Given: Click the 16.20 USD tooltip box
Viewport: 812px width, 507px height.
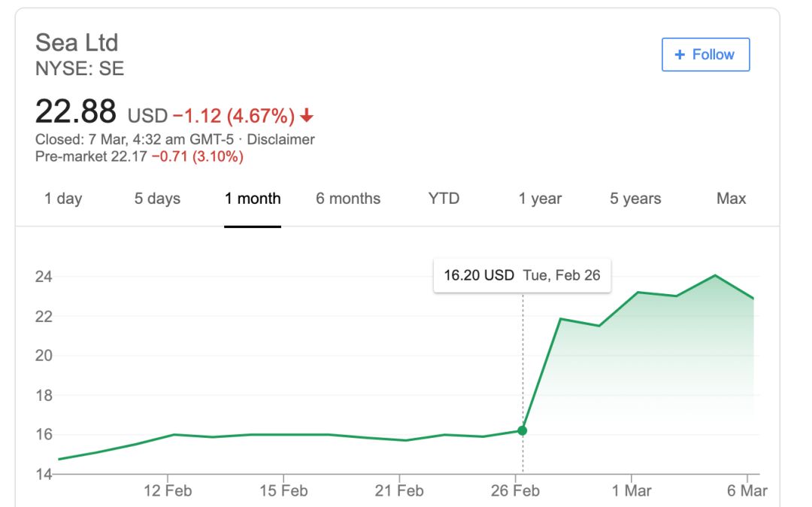Looking at the screenshot, I should 522,275.
